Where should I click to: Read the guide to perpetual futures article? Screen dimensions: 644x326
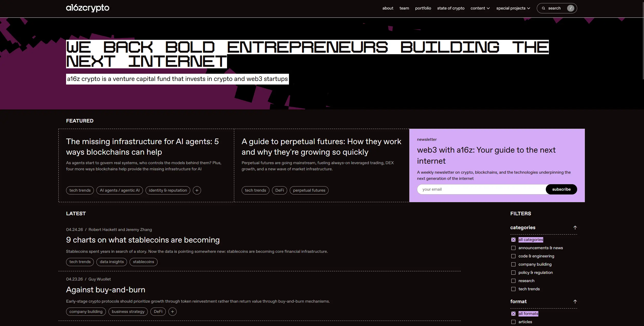pos(321,147)
